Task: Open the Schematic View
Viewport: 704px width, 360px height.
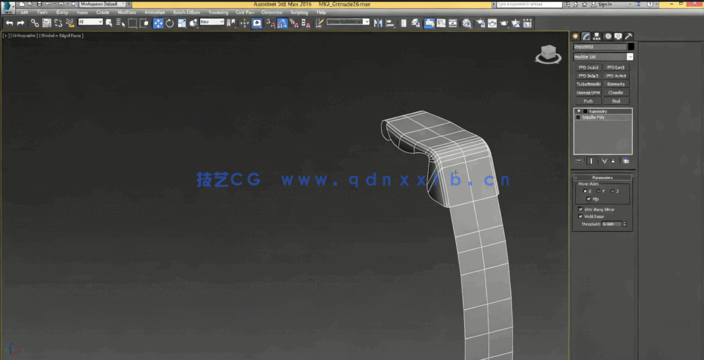Action: 453,23
